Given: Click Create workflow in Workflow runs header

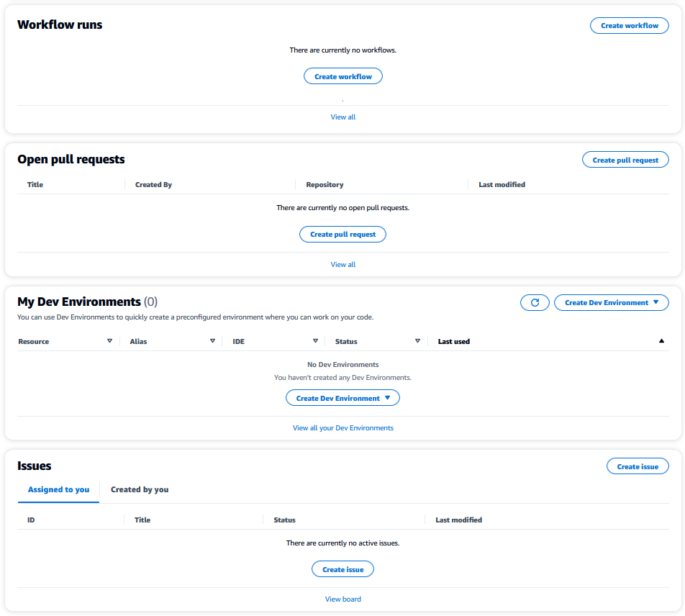Looking at the screenshot, I should (629, 25).
